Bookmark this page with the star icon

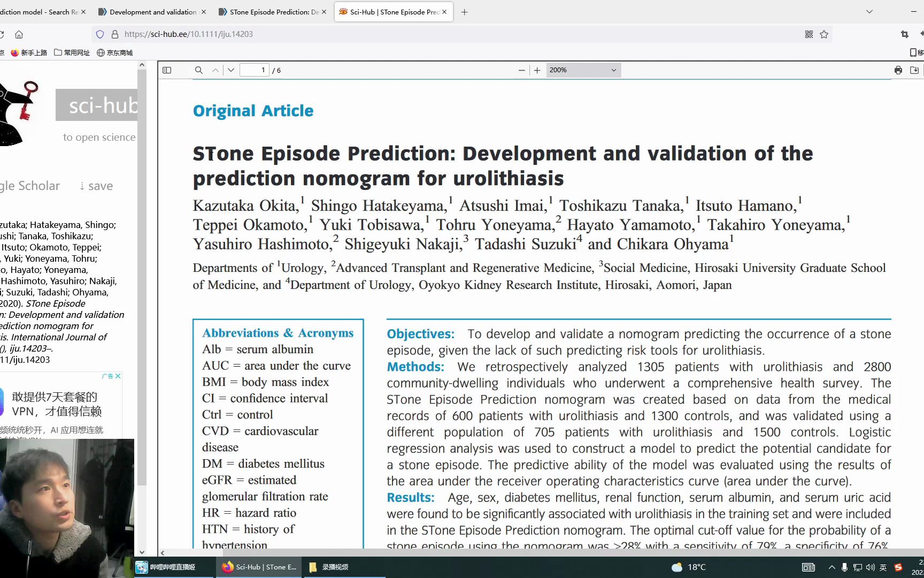[824, 34]
